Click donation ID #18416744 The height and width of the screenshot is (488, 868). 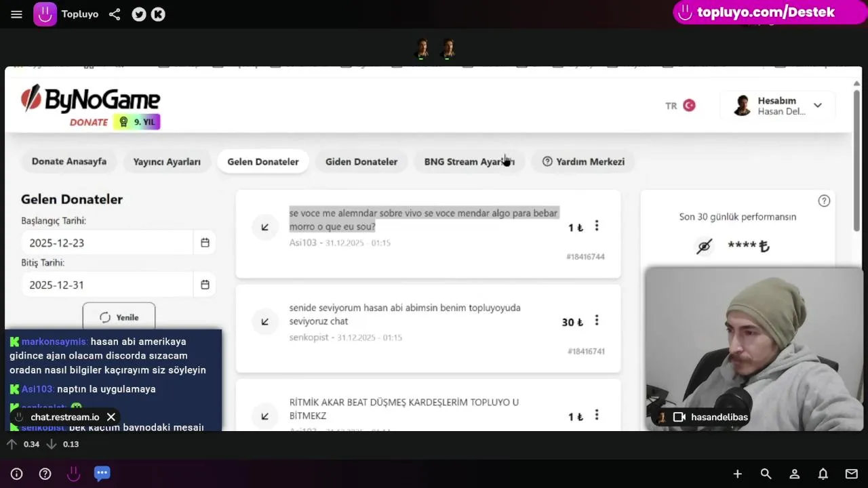(x=585, y=257)
